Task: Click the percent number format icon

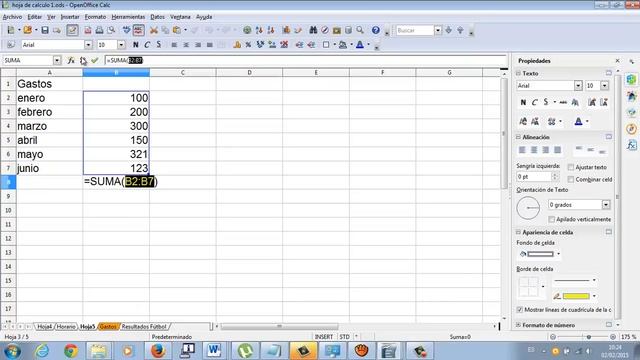Action: [248, 45]
